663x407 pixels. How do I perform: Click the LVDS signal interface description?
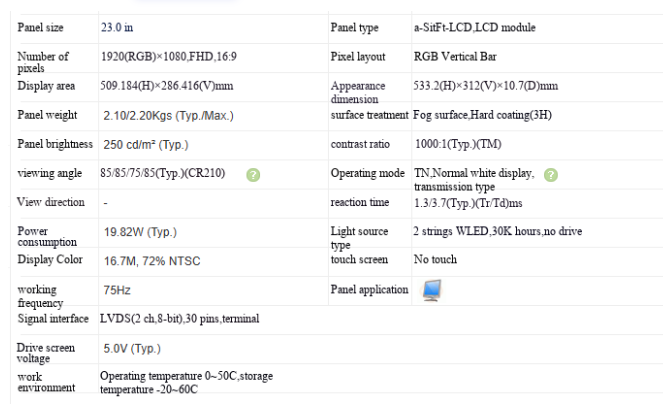pyautogui.click(x=180, y=319)
